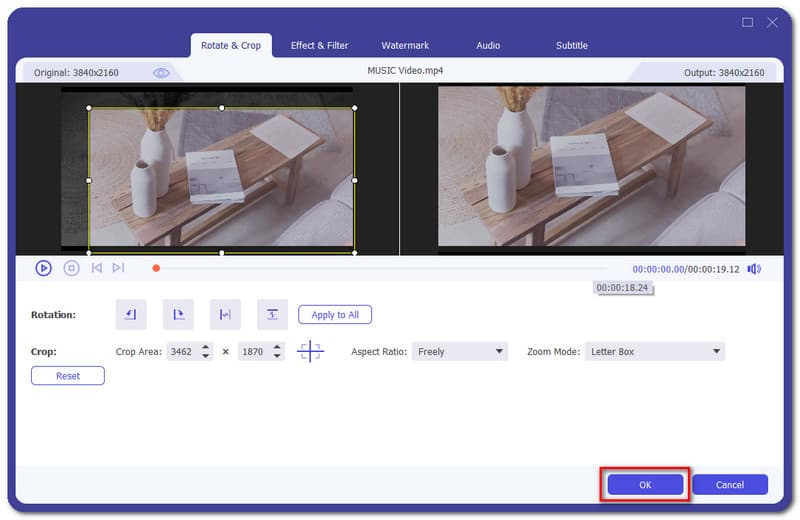This screenshot has height=520, width=800.
Task: Toggle the original preview eye icon
Action: point(161,73)
